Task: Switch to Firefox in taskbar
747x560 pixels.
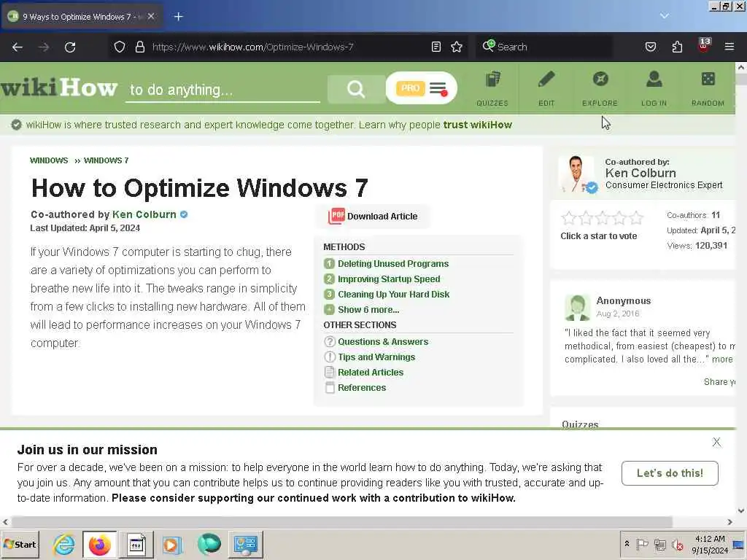Action: tap(99, 545)
